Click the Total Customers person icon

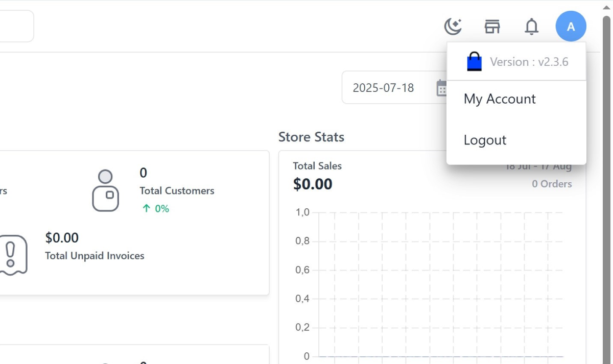(x=105, y=191)
